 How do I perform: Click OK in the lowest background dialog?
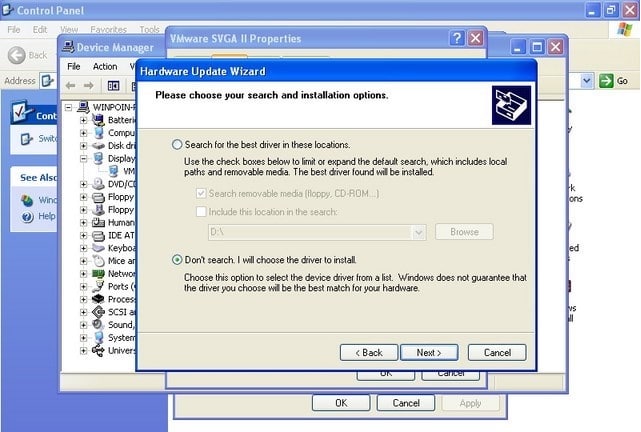point(341,403)
